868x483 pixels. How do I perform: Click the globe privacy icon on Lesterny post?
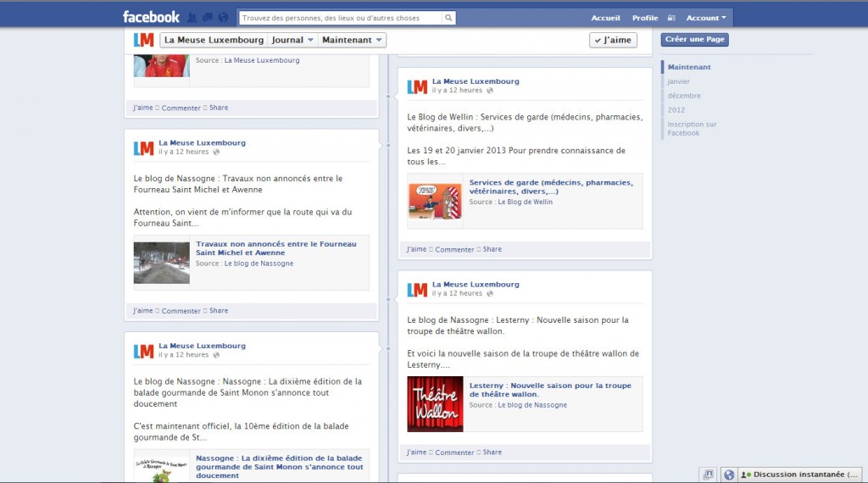tap(490, 294)
